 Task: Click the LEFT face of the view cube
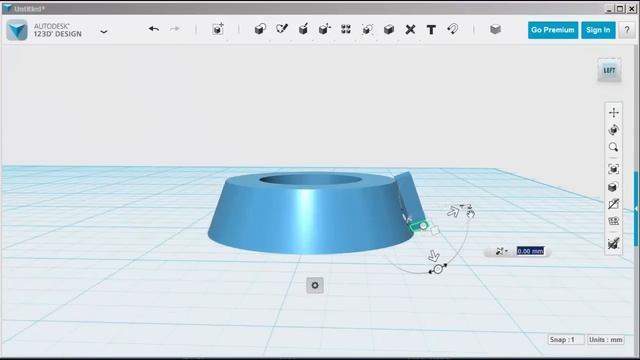[609, 71]
